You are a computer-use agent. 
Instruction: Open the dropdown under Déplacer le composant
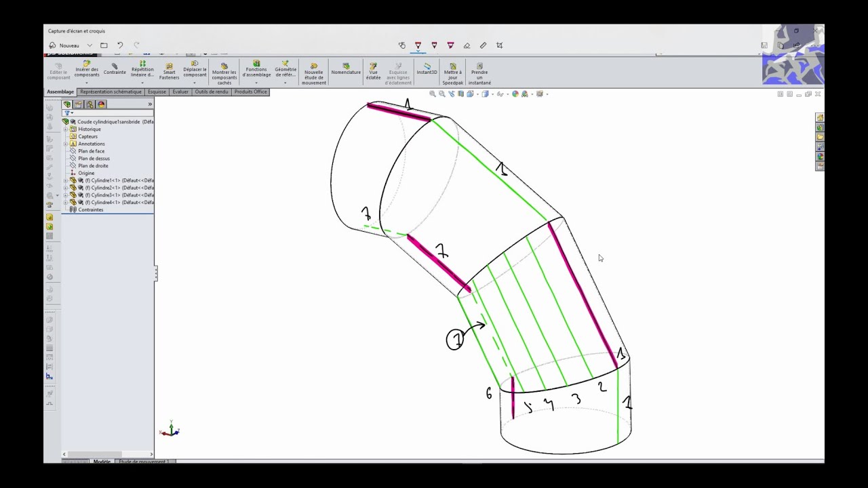tap(195, 83)
